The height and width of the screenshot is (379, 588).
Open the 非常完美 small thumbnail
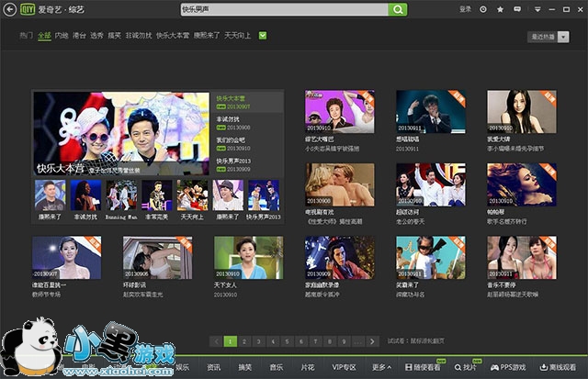point(157,195)
